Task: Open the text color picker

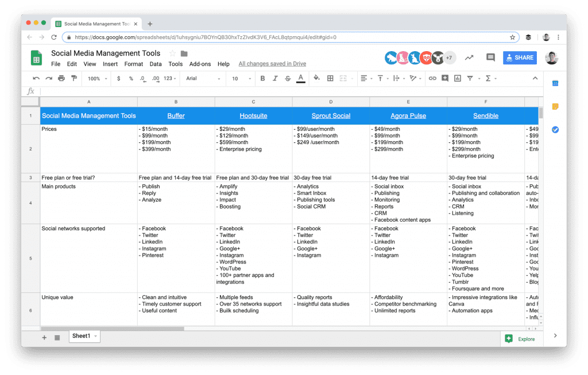Action: [x=300, y=79]
